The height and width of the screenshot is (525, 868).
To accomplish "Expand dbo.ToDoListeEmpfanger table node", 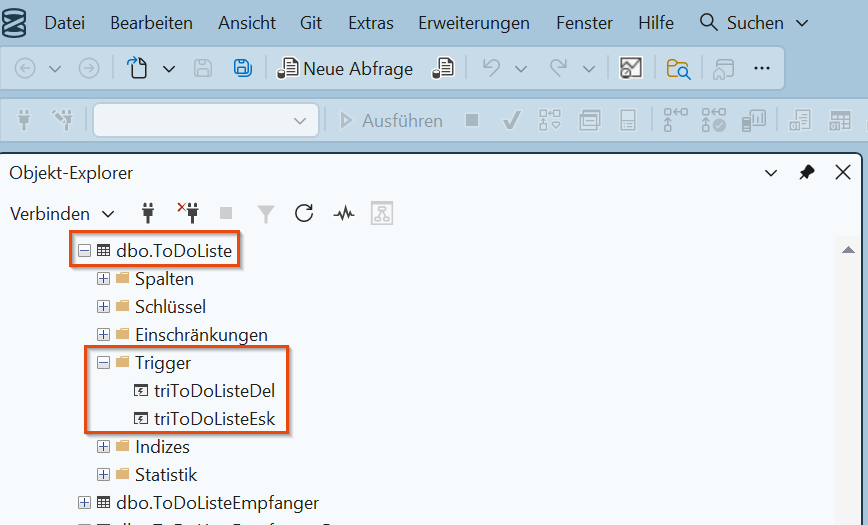I will 84,503.
